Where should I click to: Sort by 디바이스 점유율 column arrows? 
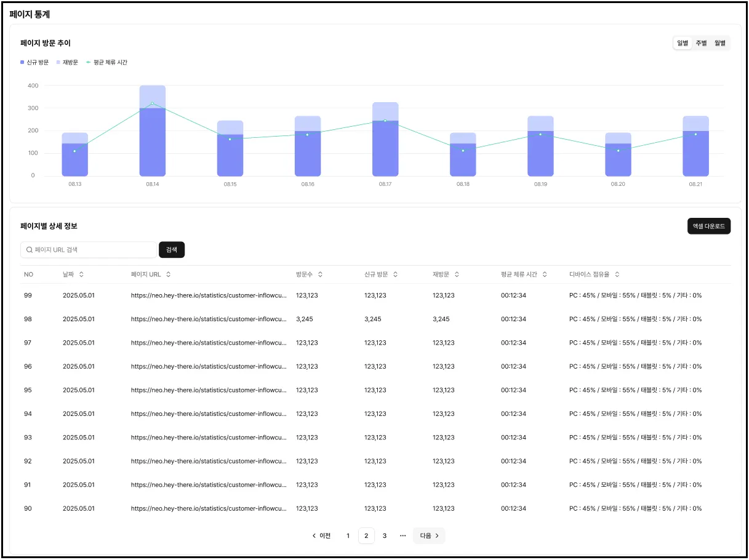pyautogui.click(x=617, y=274)
